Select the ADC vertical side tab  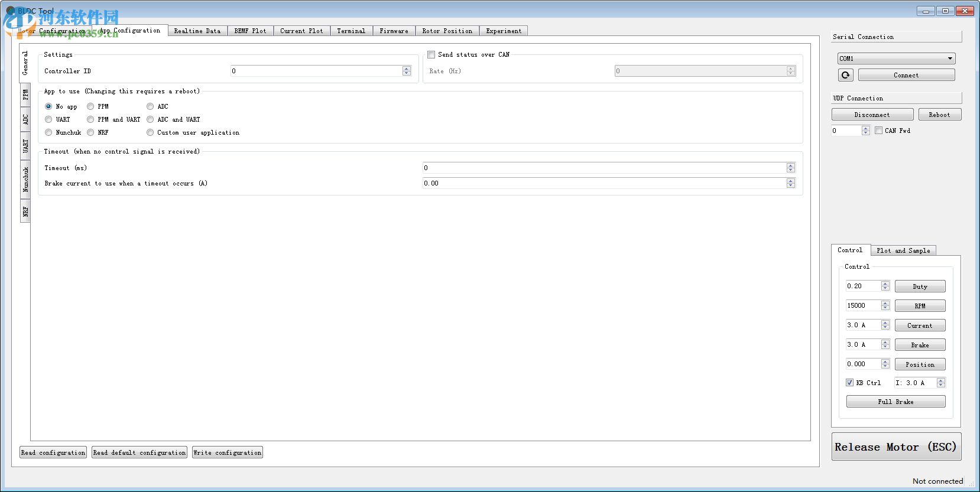[x=25, y=119]
